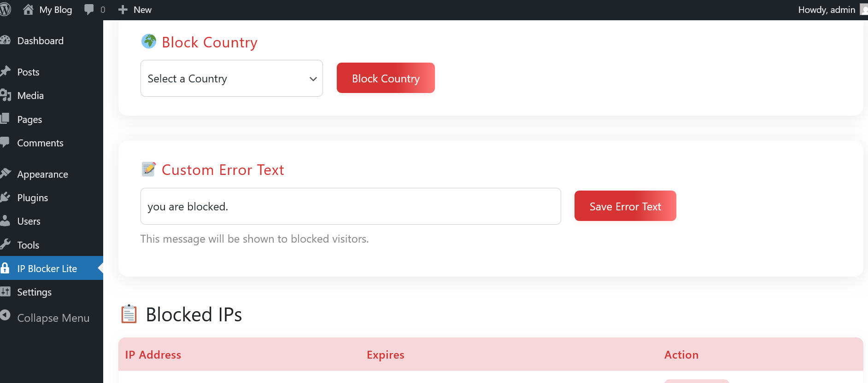The image size is (868, 383).
Task: Click the WordPress logo icon
Action: pos(5,10)
